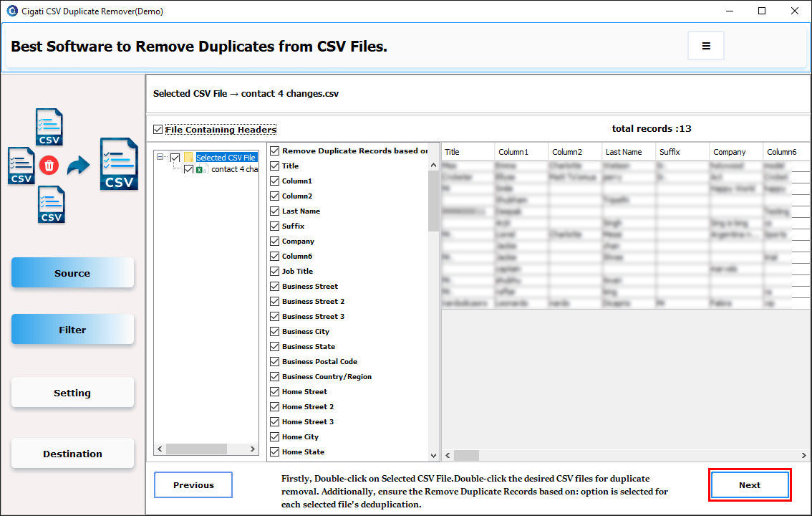Viewport: 812px width, 516px height.
Task: Toggle File Containing Headers checkbox
Action: [x=158, y=130]
